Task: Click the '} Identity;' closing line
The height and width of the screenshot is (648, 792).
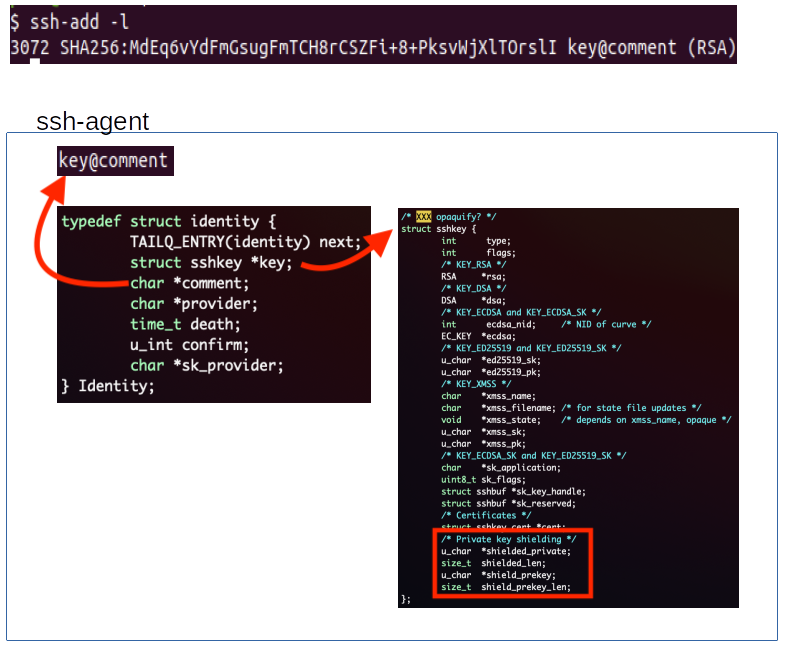Action: 108,385
